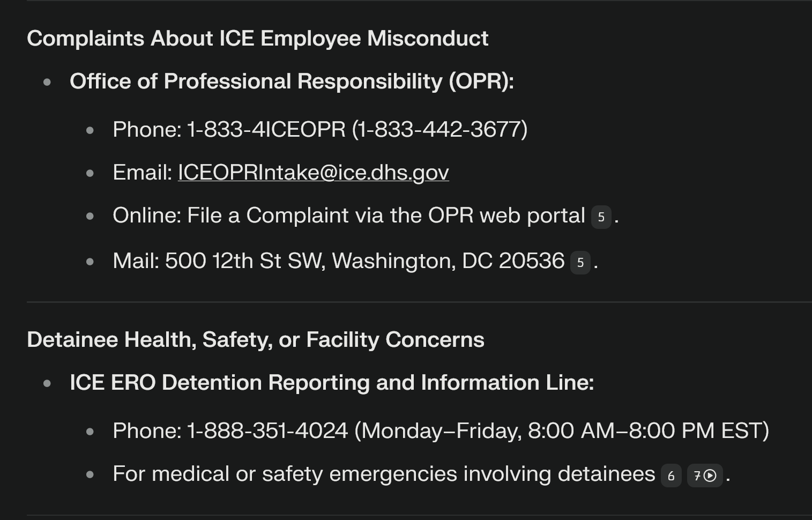Image resolution: width=812 pixels, height=520 pixels.
Task: Open citation 6 after detainees emergencies line
Action: point(671,476)
